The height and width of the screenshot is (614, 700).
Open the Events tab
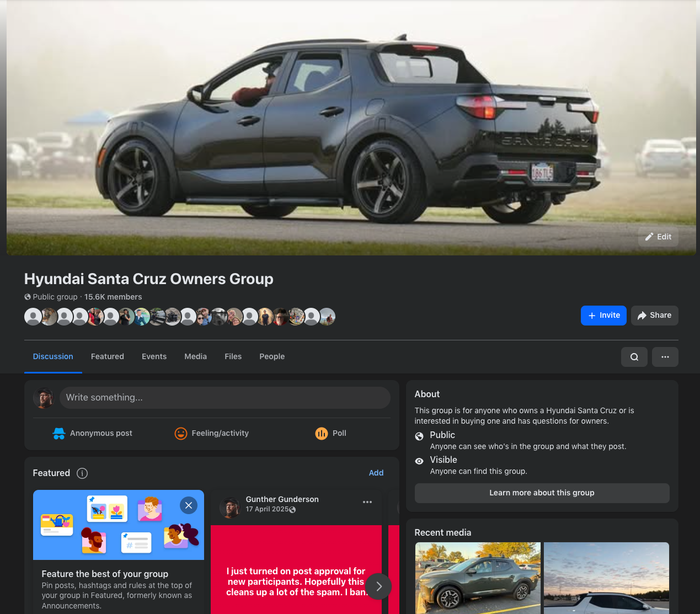point(154,356)
